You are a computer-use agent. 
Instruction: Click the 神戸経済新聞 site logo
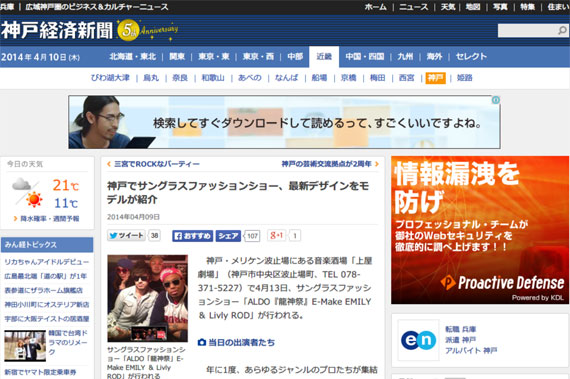point(57,30)
